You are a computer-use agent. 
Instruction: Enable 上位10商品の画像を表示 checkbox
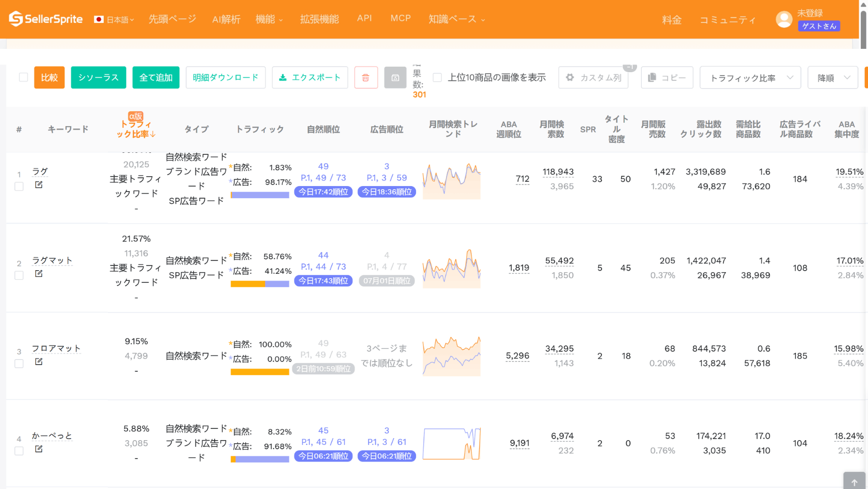[438, 77]
